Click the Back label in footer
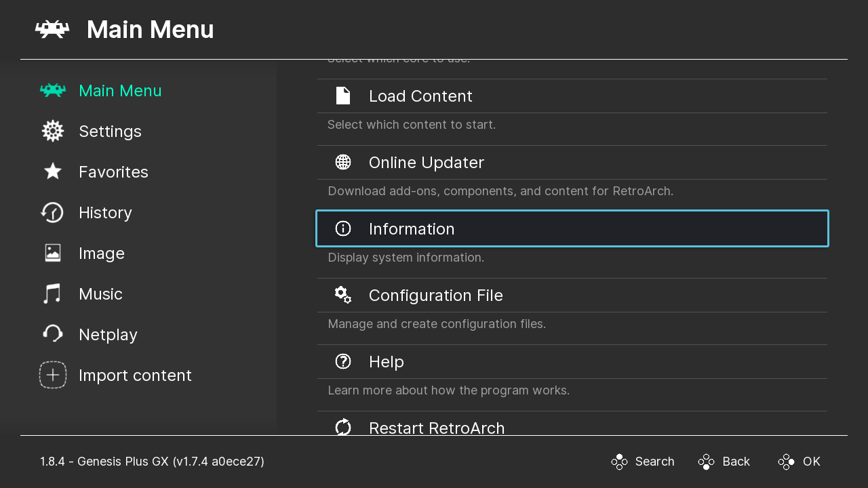868x488 pixels. pyautogui.click(x=736, y=462)
